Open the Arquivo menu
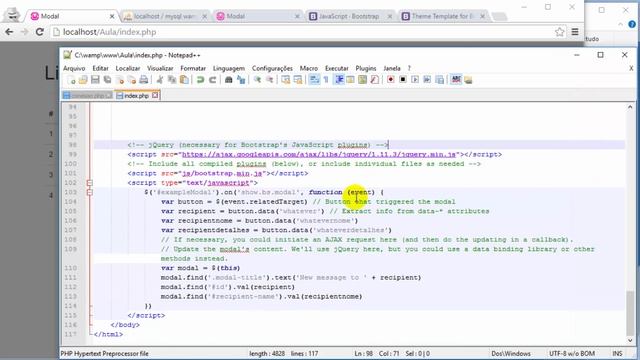The height and width of the screenshot is (360, 640). click(74, 68)
